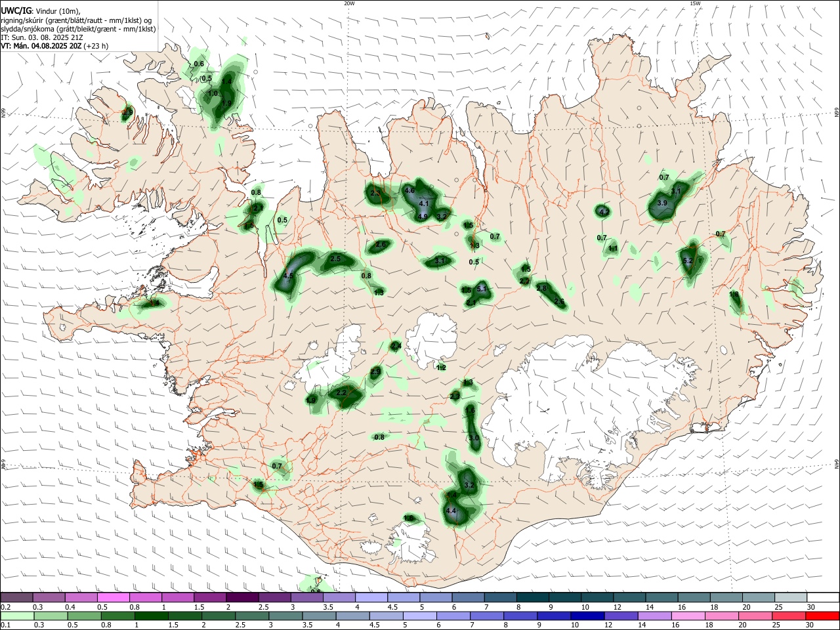Click the 2.8 precipitation value on the map
Image resolution: width=840 pixels, height=630 pixels.
(541, 289)
